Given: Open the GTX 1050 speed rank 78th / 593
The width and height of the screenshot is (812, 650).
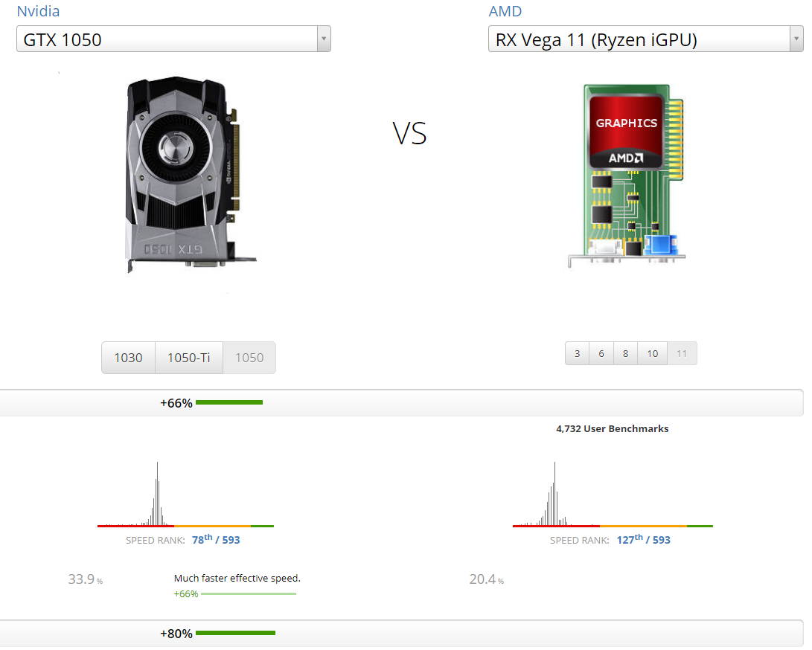Looking at the screenshot, I should (x=216, y=540).
